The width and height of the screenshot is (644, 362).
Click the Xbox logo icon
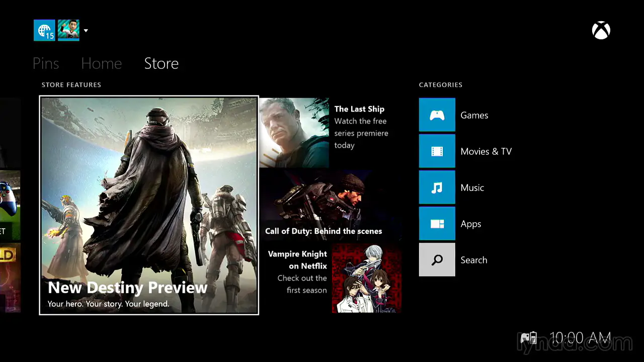coord(601,31)
